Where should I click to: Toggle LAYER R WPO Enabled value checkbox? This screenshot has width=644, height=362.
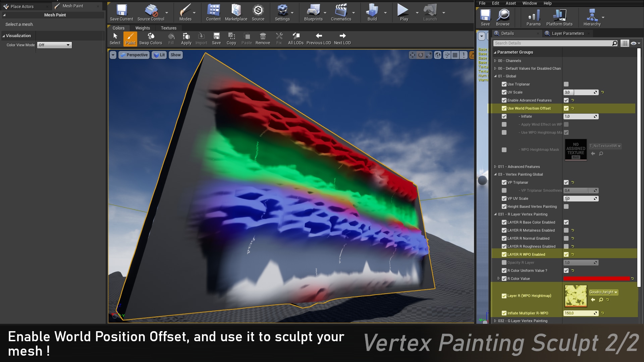[x=566, y=254]
